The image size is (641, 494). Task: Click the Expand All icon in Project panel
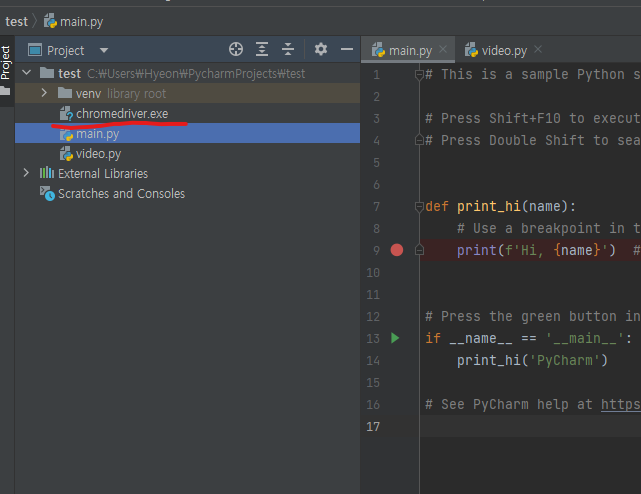pos(262,49)
